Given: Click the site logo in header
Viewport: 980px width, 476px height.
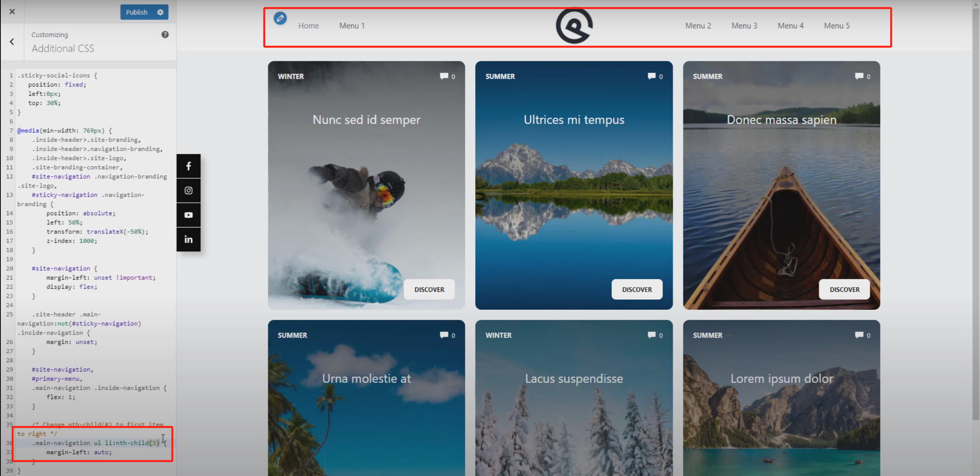Looking at the screenshot, I should (574, 26).
